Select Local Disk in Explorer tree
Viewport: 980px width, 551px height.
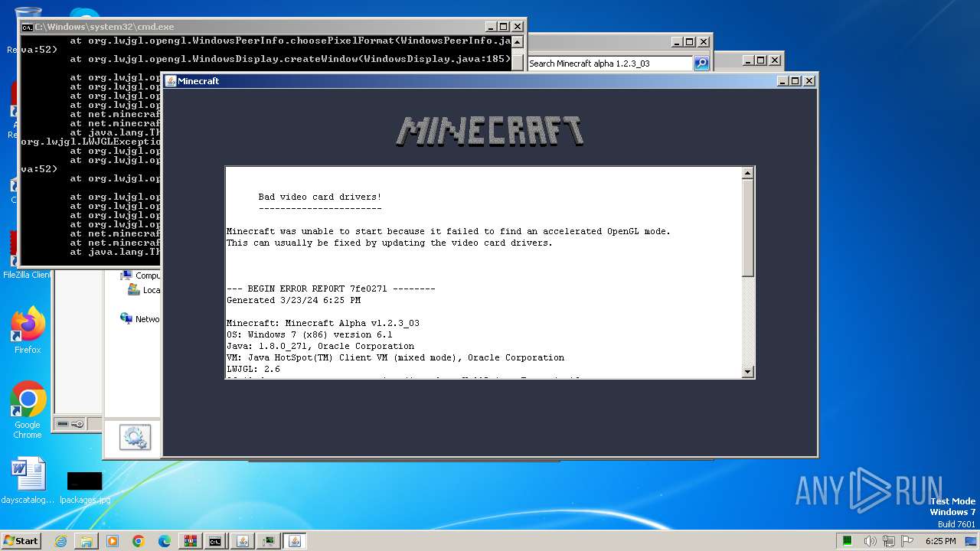pos(144,290)
